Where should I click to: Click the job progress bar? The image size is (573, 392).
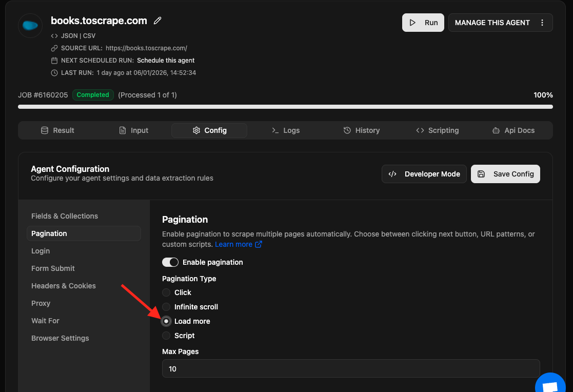pyautogui.click(x=285, y=107)
